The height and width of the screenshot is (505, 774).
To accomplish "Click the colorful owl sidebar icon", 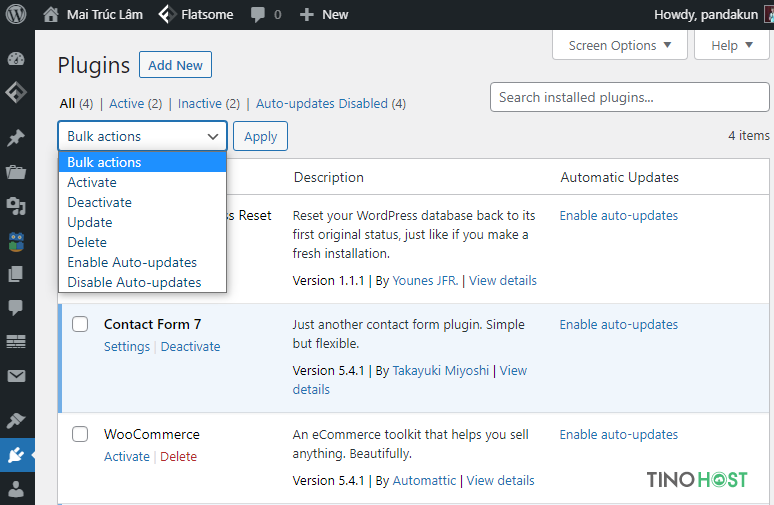I will point(16,241).
